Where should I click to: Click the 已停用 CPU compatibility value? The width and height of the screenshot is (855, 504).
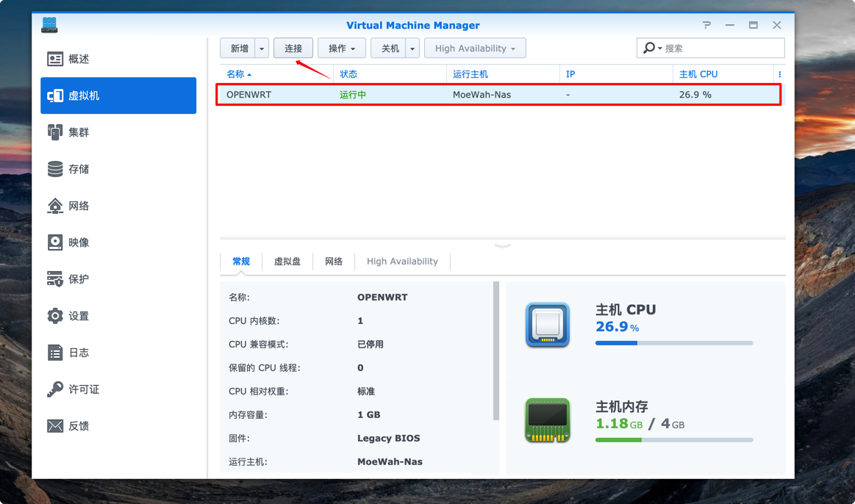[x=371, y=345]
